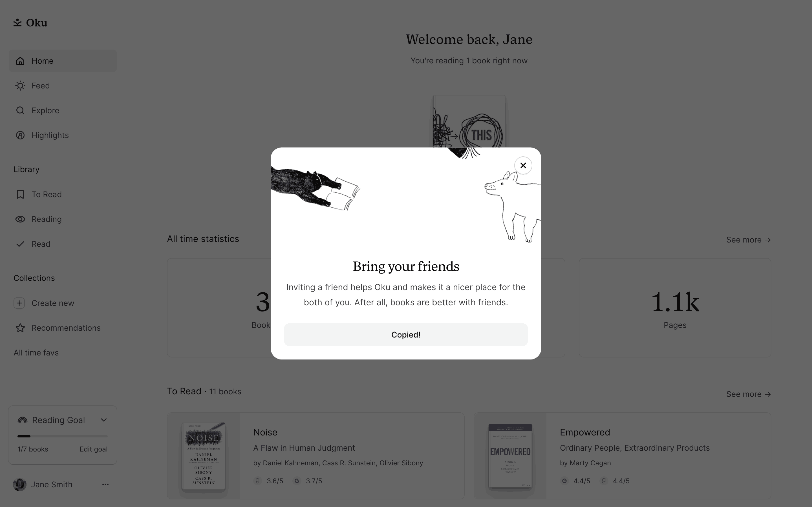Screen dimensions: 812x507
Task: Open Explore via the magnifier icon
Action: pyautogui.click(x=21, y=110)
